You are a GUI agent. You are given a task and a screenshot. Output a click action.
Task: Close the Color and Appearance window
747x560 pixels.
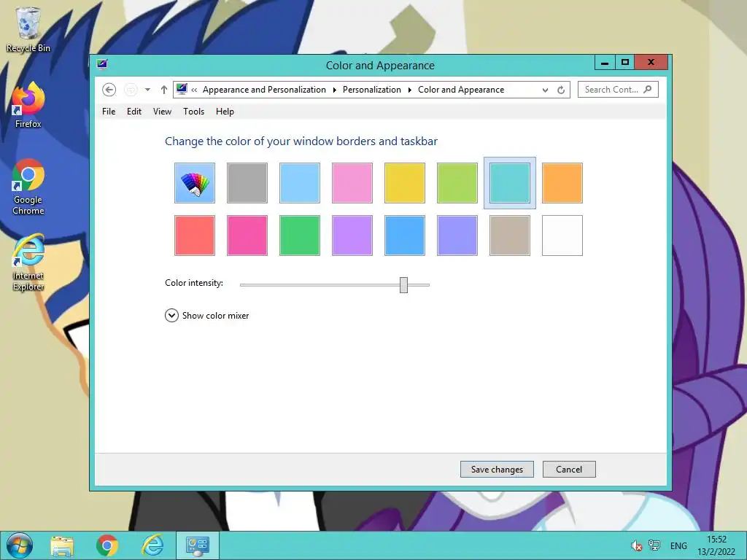(x=651, y=63)
